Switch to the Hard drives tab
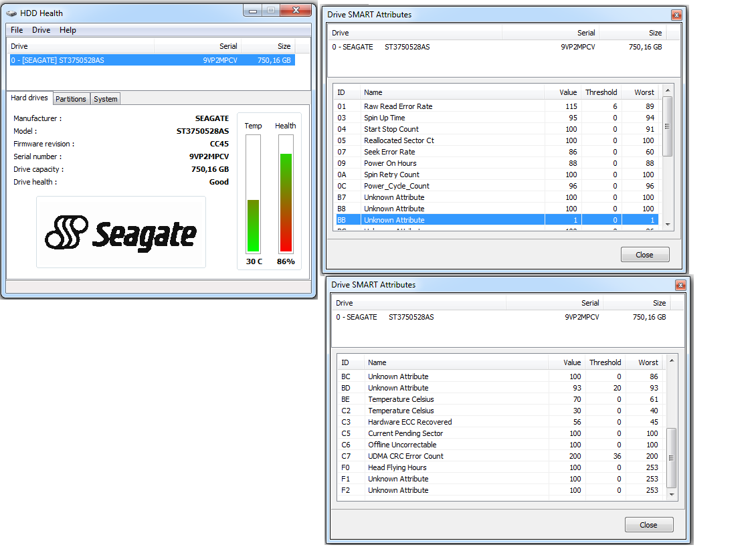The image size is (756, 549). (x=29, y=98)
